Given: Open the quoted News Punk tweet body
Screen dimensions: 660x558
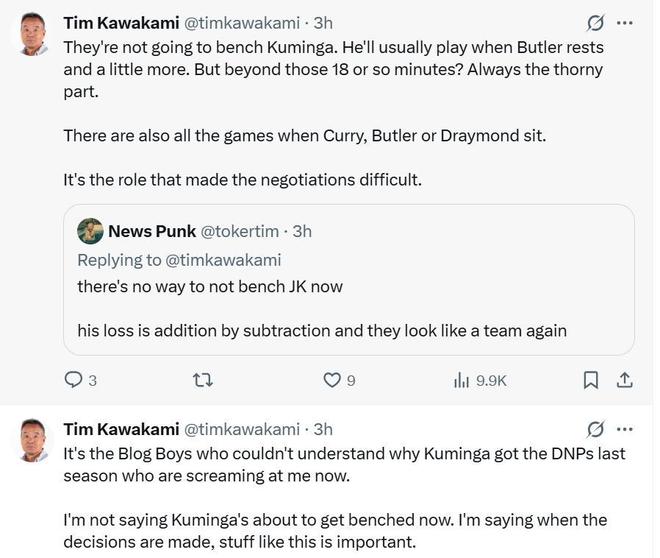Looking at the screenshot, I should tap(320, 308).
